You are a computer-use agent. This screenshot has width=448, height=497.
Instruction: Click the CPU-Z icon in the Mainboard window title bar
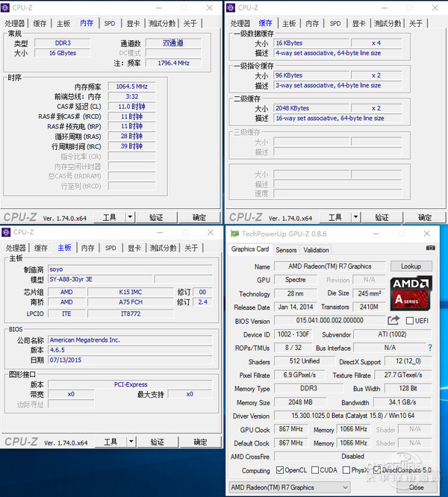[7, 232]
